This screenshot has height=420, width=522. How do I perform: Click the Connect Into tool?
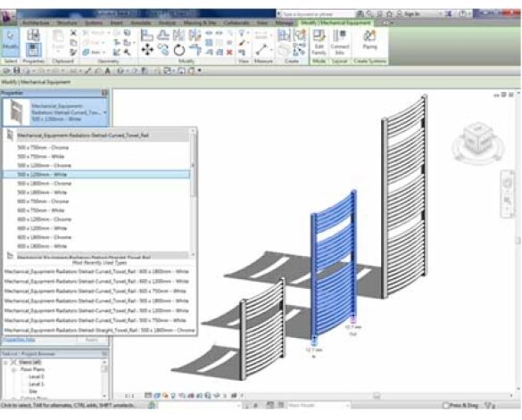[340, 42]
